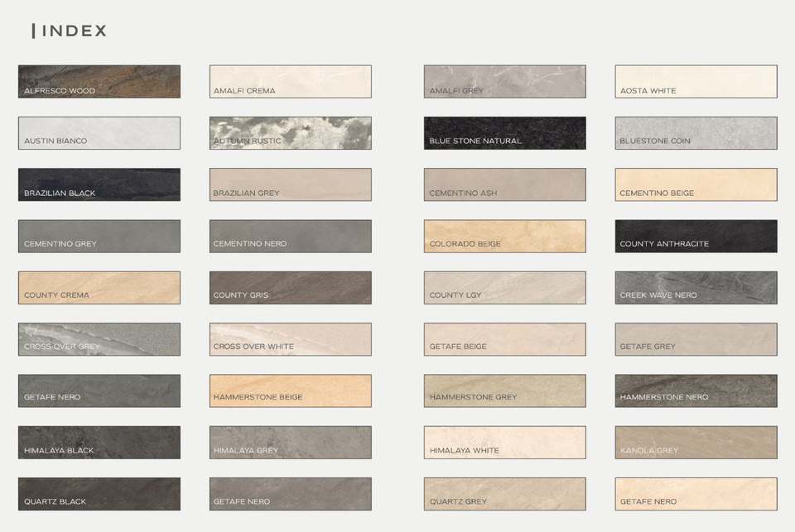795x532 pixels.
Task: Select the Brazilian Black swatch
Action: pos(99,185)
